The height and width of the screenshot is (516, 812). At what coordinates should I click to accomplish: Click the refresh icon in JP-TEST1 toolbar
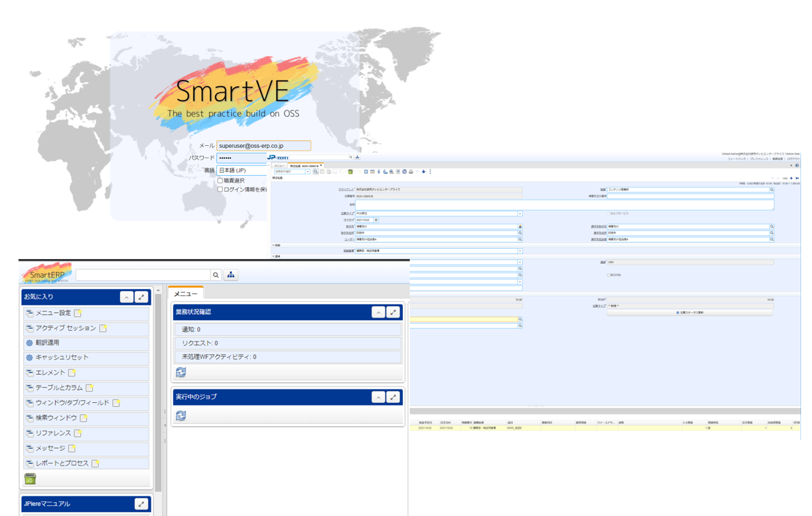tap(365, 172)
